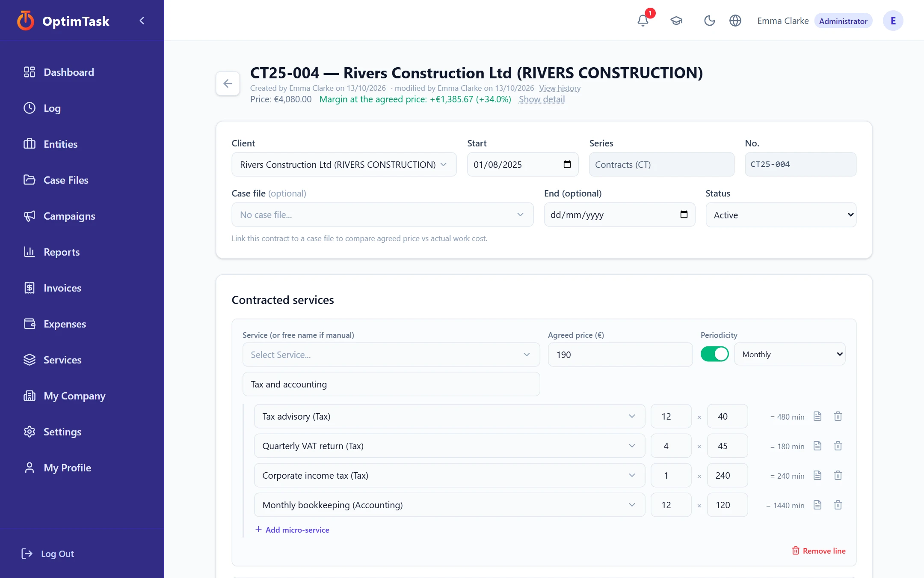The width and height of the screenshot is (924, 578).
Task: Click the graduation cap tutorial icon
Action: tap(676, 21)
